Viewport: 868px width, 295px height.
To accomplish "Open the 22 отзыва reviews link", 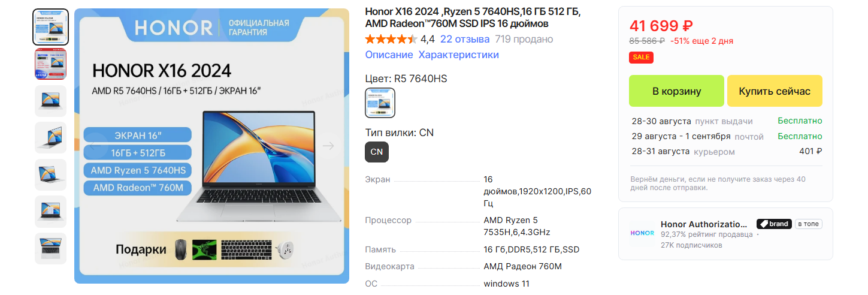I will pos(465,40).
